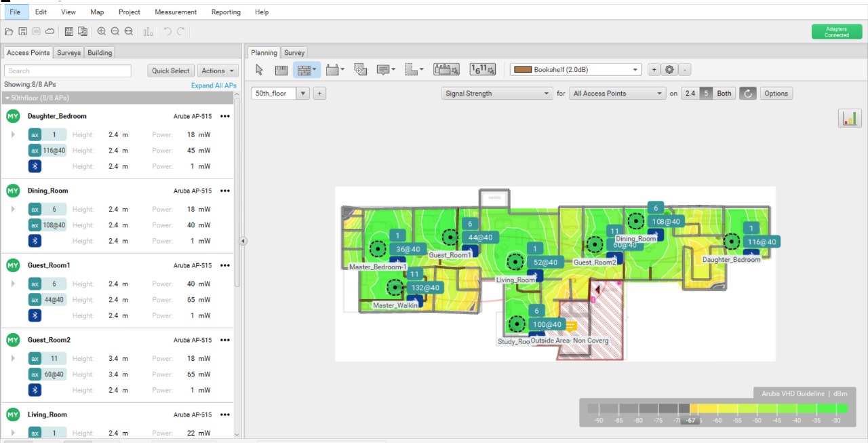
Task: Toggle Guest_Room2 ax channel 11 radio
Action: point(47,358)
